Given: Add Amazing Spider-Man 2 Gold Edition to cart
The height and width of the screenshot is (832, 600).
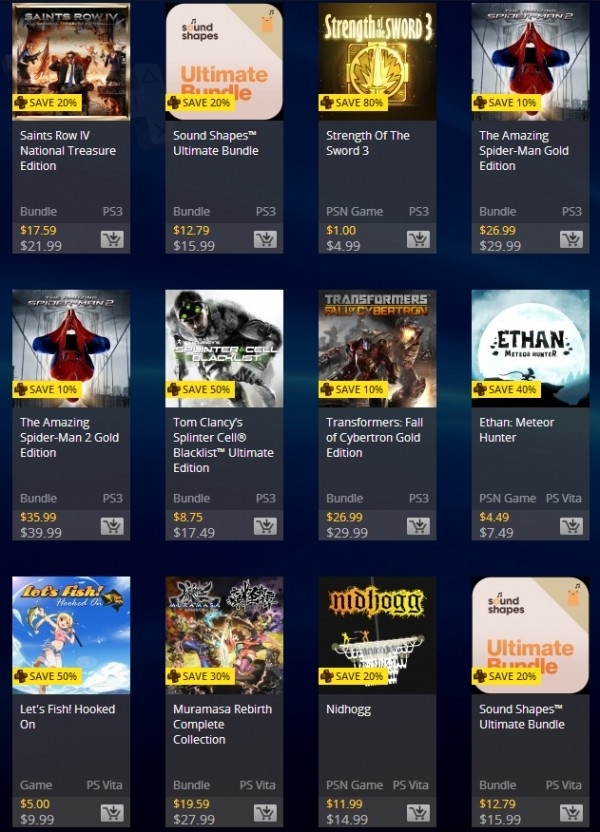Looking at the screenshot, I should (112, 526).
